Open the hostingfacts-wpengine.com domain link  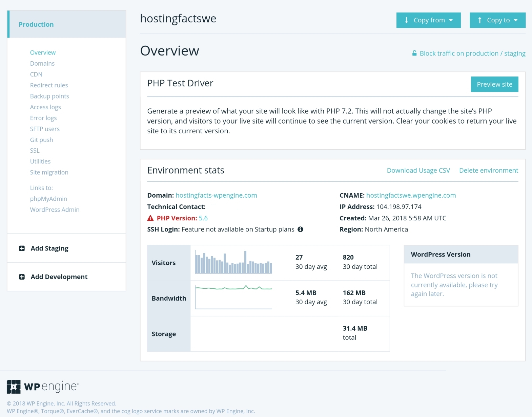(216, 195)
